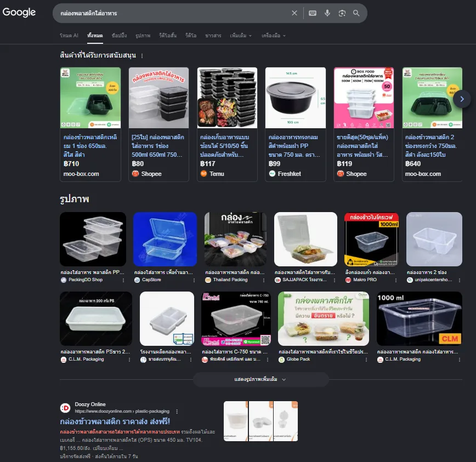Click the Temu icon under ฿117 product

203,174
